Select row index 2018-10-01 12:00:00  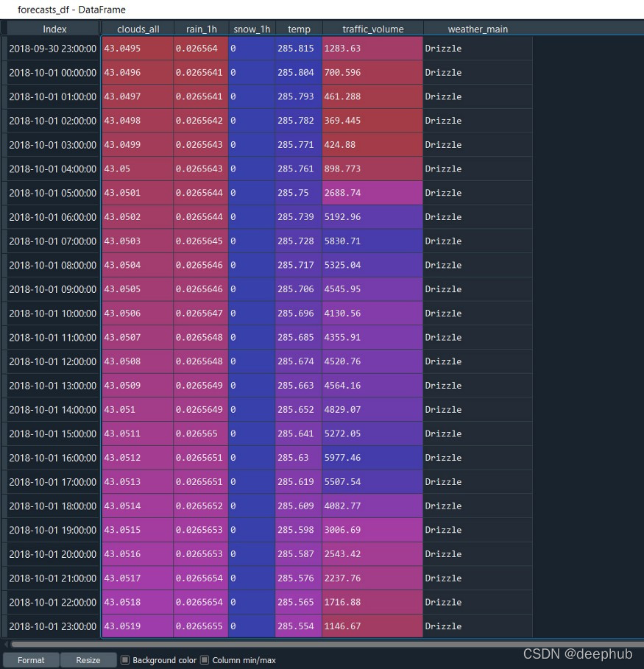tap(53, 361)
